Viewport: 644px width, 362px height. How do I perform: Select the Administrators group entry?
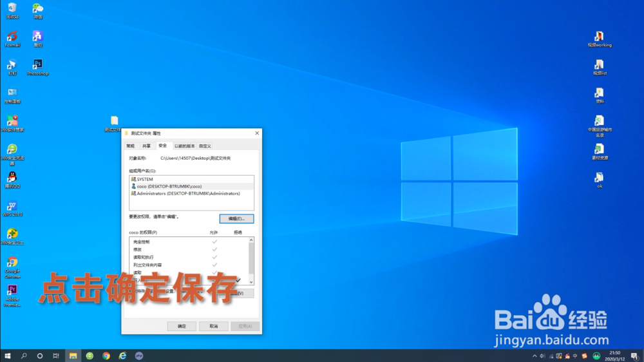[x=191, y=193]
